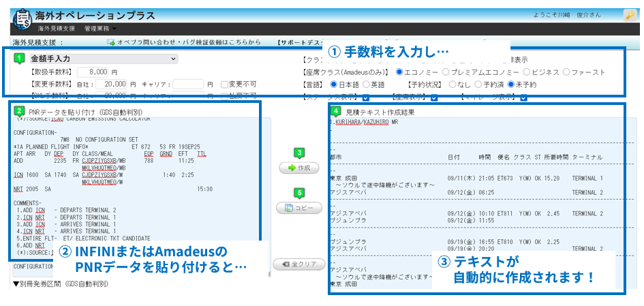The image size is (644, 306).
Task: Choose 英語 as the language
Action: 365,85
